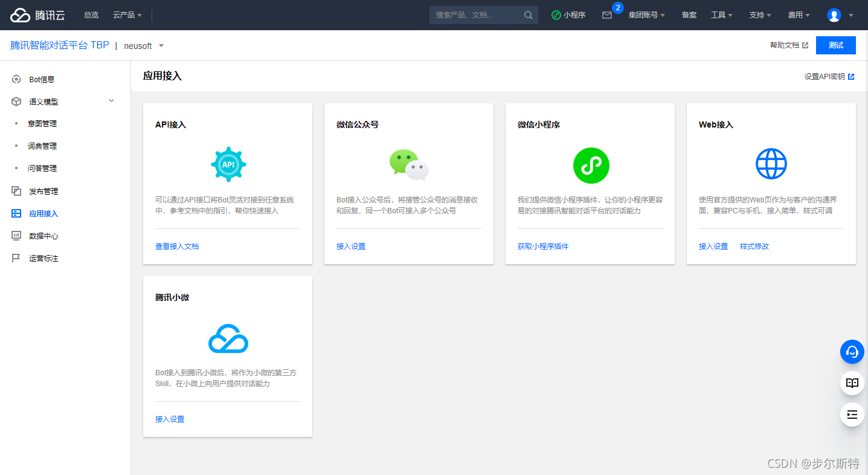The image size is (868, 475).
Task: Click the 微信小程序 card title
Action: click(539, 124)
